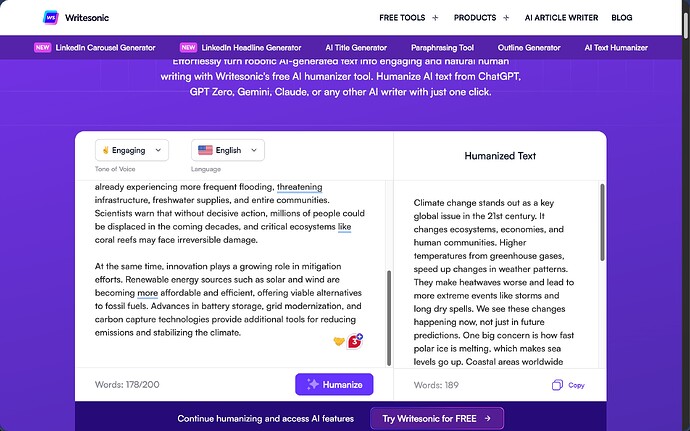Screen dimensions: 690x431
Task: Click the Humanized Text output scrollbar
Action: 602,222
